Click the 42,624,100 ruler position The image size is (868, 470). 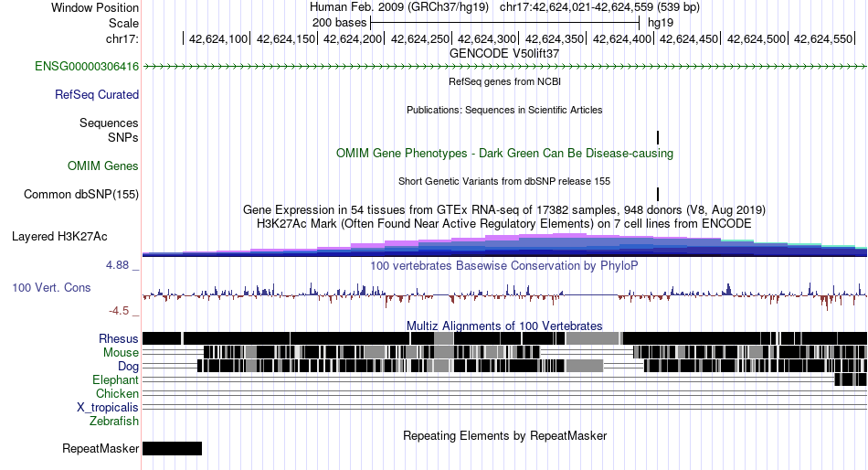coord(218,38)
